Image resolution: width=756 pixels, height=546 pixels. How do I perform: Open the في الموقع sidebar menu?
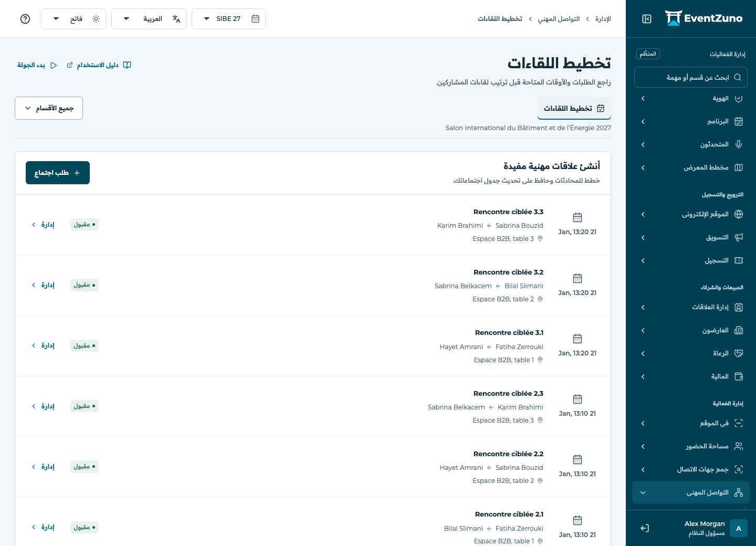[x=691, y=423]
